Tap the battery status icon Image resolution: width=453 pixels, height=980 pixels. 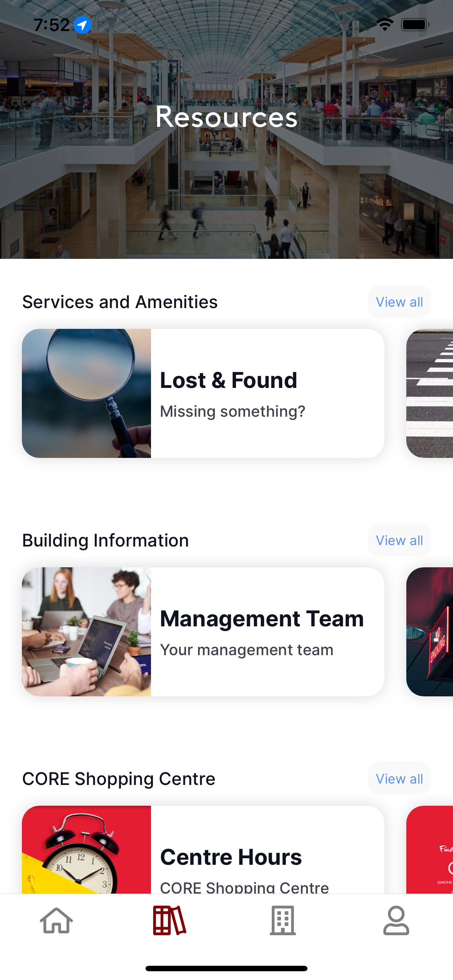415,25
